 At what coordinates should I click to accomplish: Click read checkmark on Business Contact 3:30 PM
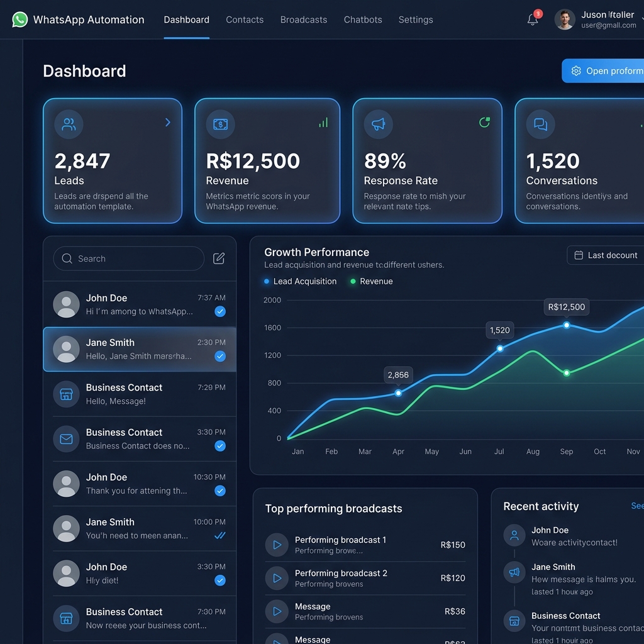click(220, 446)
